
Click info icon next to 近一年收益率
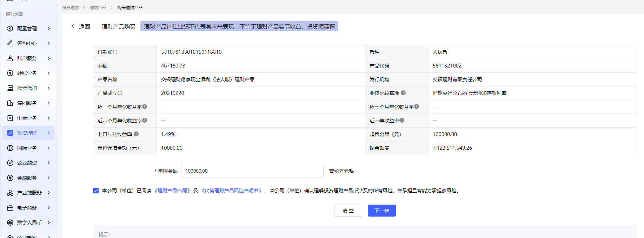tap(402, 120)
